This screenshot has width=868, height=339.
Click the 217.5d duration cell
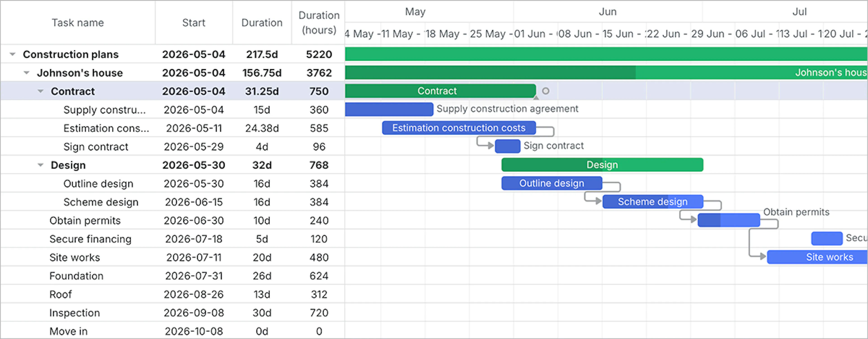[262, 54]
